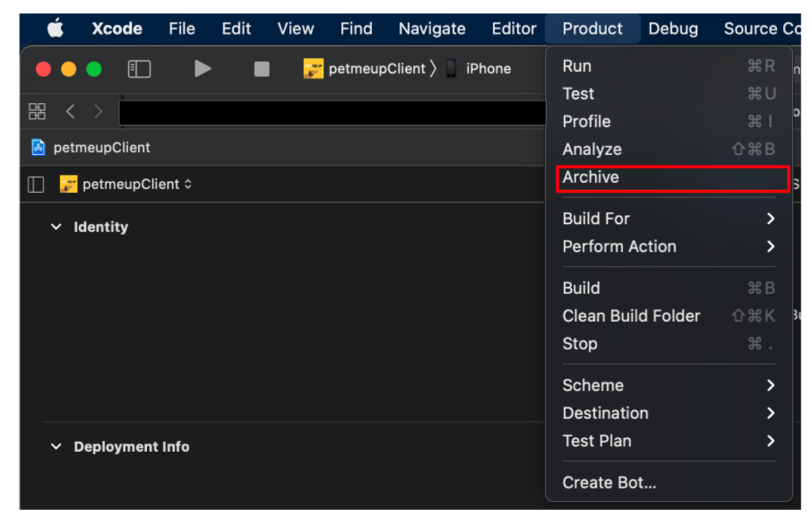Image resolution: width=812 pixels, height=527 pixels.
Task: Choose Stop from the Product menu
Action: pos(669,344)
